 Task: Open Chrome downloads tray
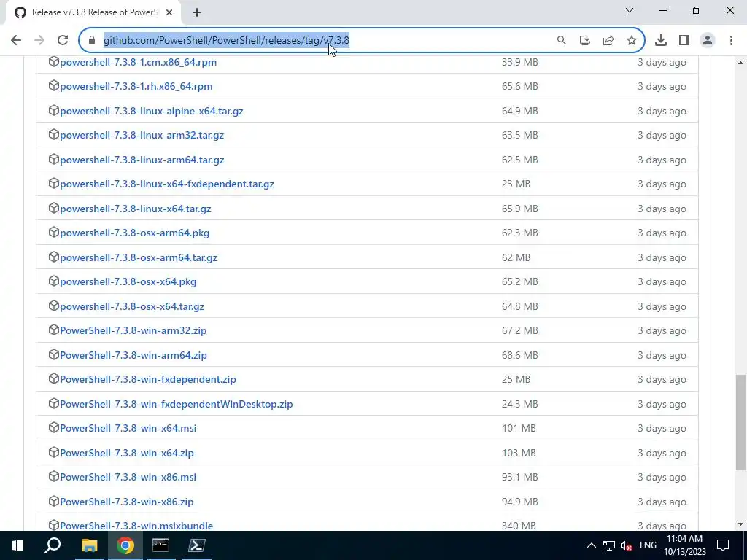pyautogui.click(x=661, y=41)
